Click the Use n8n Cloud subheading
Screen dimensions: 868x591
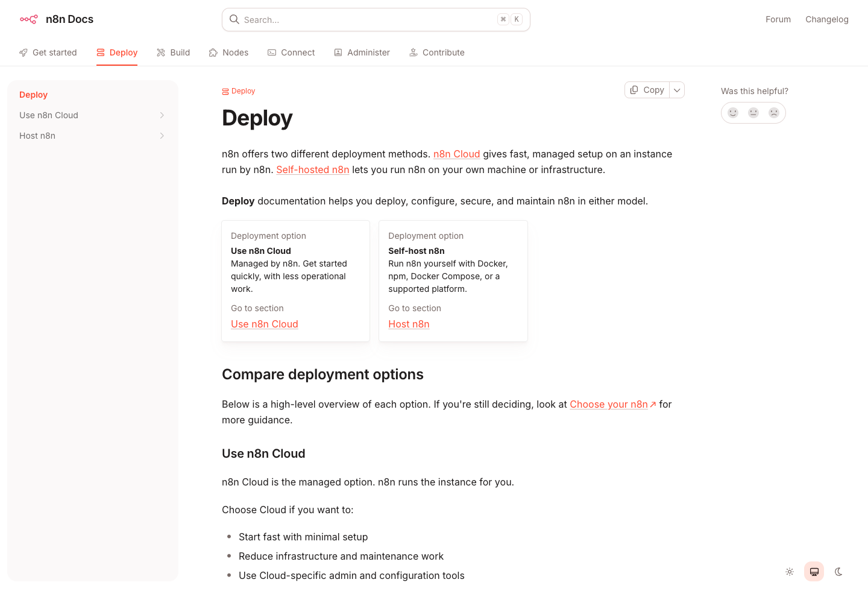pyautogui.click(x=263, y=454)
